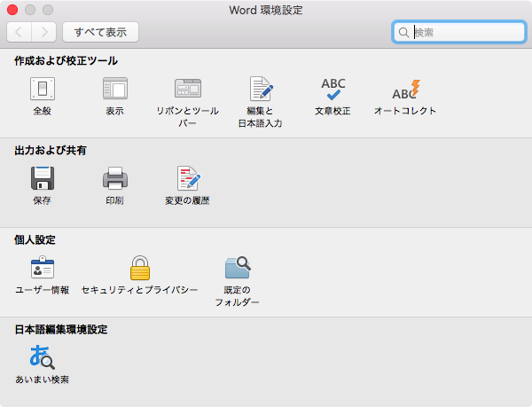Click the forward navigation arrow button
Image resolution: width=532 pixels, height=407 pixels.
[x=43, y=32]
